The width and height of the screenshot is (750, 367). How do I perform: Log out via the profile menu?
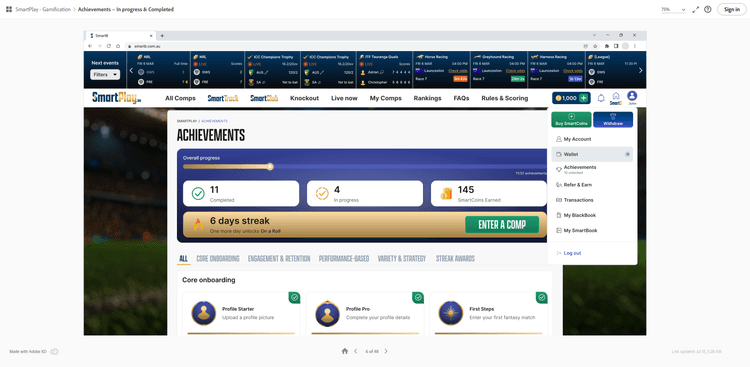[569, 253]
